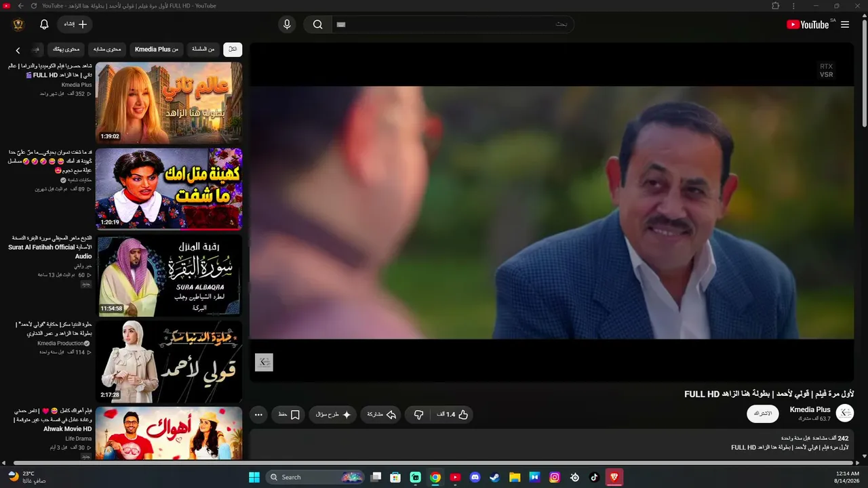Play the 'سورة البقرة' recommended video thumbnail
The width and height of the screenshot is (868, 488).
pyautogui.click(x=169, y=275)
